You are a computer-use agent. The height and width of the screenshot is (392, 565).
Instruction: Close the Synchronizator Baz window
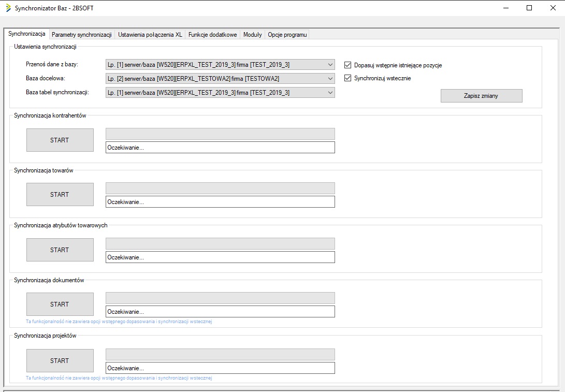click(x=553, y=8)
